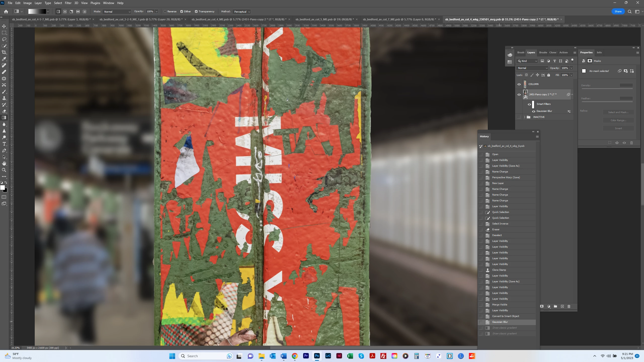Open the layer blend mode dropdown
This screenshot has height=362, width=644.
point(532,68)
